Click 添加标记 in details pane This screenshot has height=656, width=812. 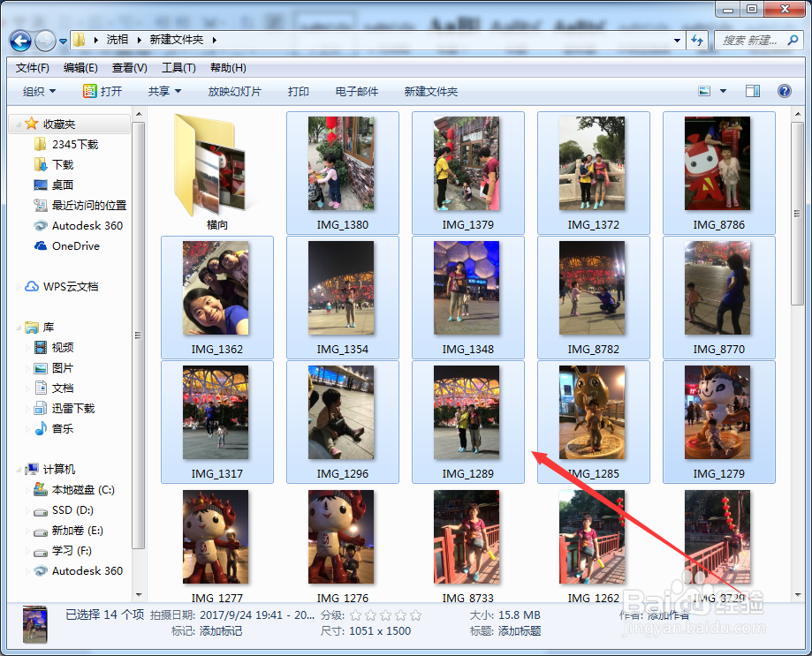click(220, 631)
